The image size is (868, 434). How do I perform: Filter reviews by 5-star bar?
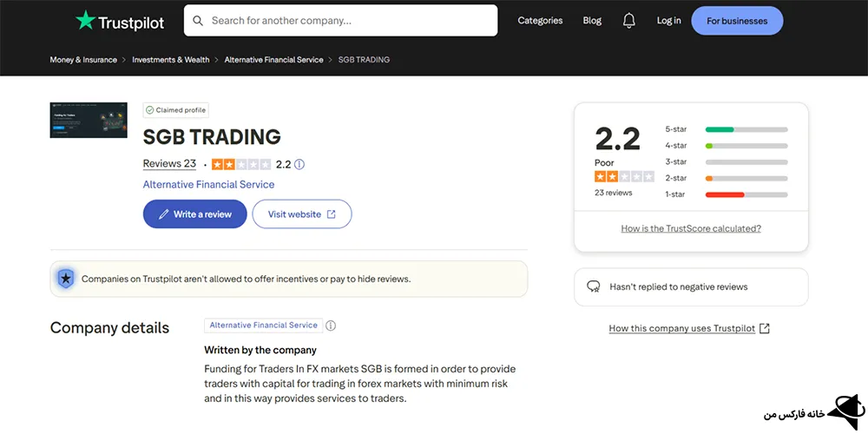(746, 129)
